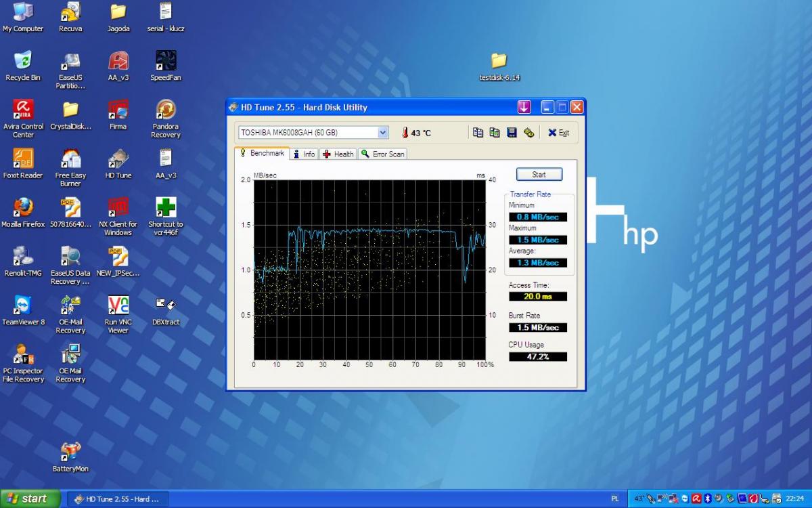
Task: Click the HD Tune 2.55 taskbar button
Action: (x=118, y=499)
